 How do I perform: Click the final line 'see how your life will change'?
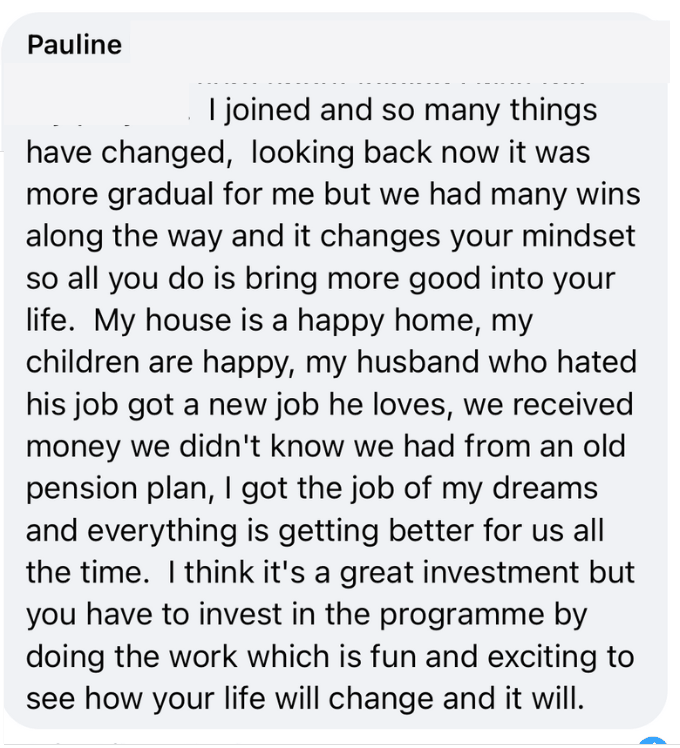[305, 698]
